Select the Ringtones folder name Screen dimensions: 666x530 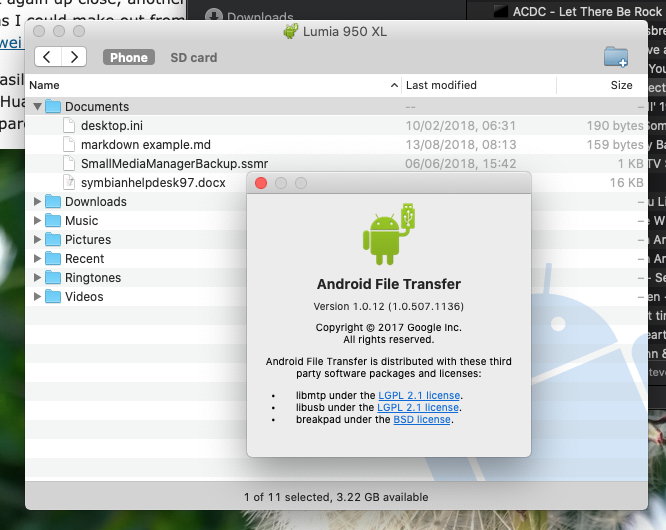(93, 278)
